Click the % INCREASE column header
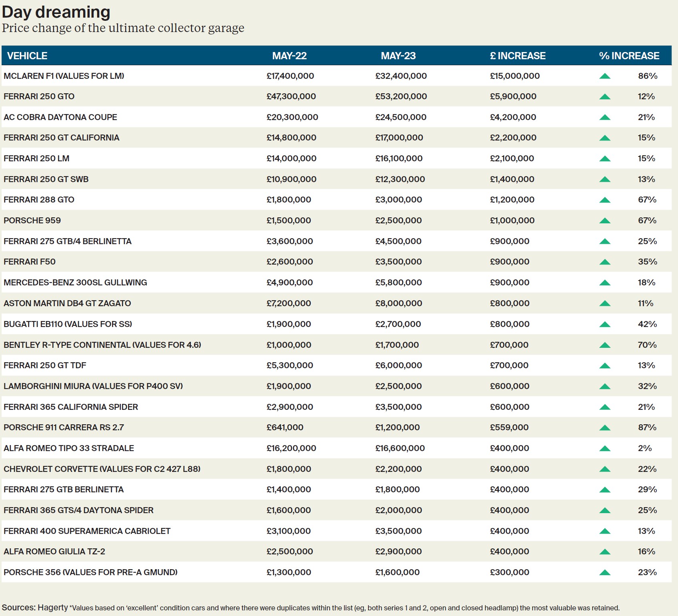The width and height of the screenshot is (678, 616). (x=629, y=56)
